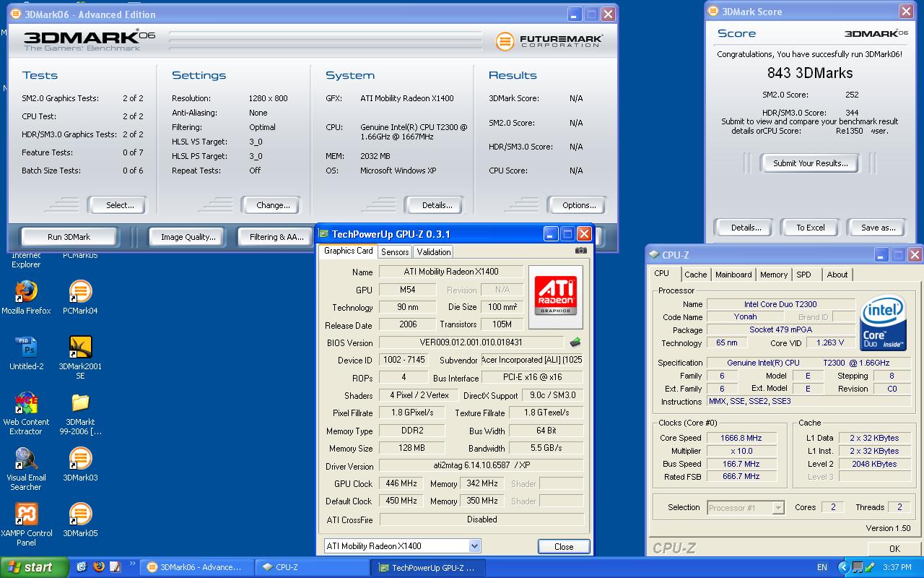This screenshot has height=578, width=924.
Task: Click the Rated FSB 666.7 MHz value
Action: coord(741,476)
